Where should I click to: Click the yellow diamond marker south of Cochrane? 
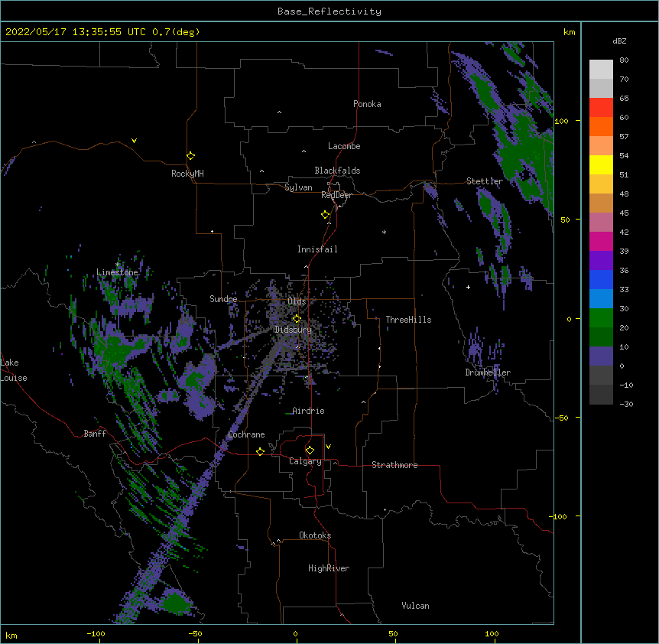260,451
